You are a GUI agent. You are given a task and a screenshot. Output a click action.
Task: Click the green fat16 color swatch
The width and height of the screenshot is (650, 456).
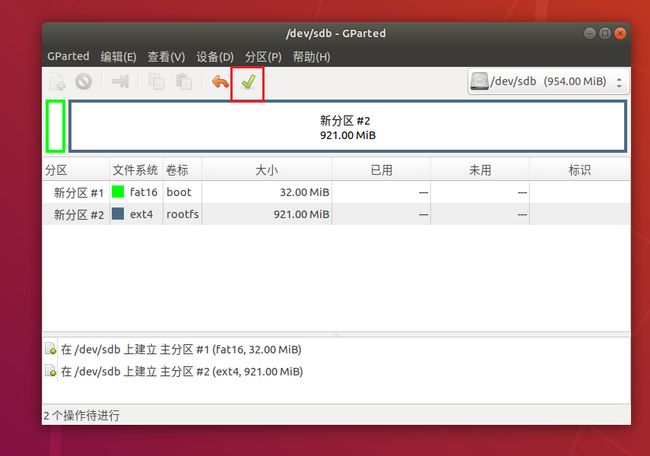tap(118, 192)
